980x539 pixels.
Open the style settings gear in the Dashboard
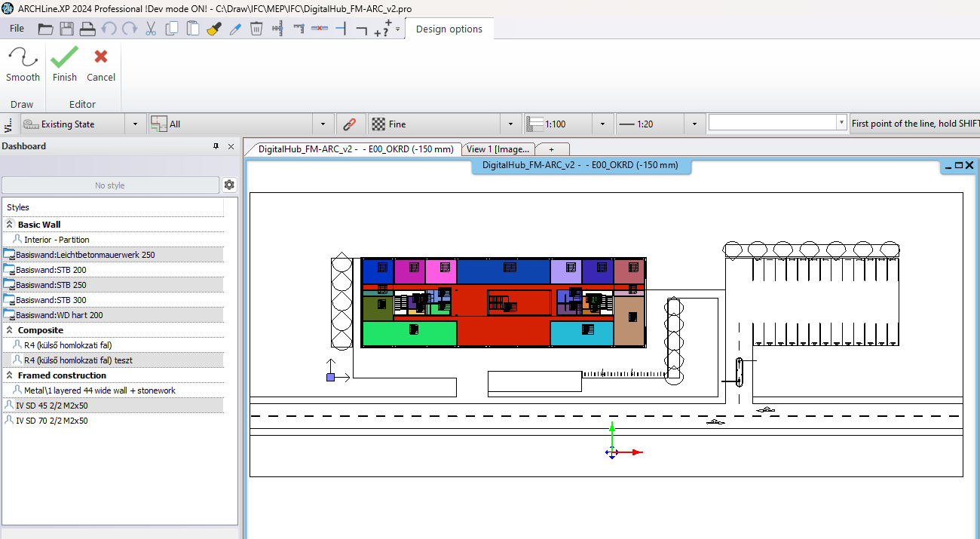coord(228,185)
